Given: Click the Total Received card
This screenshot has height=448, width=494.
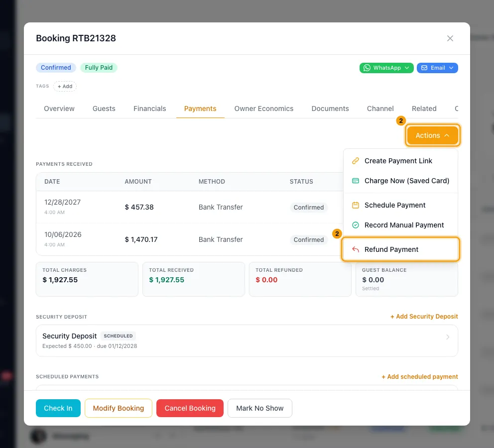Looking at the screenshot, I should [193, 279].
